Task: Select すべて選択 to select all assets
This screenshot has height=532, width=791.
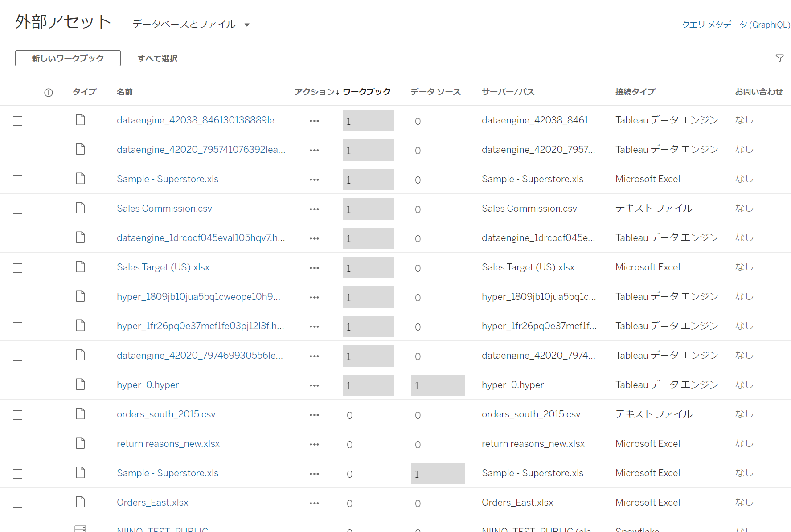Action: (157, 58)
